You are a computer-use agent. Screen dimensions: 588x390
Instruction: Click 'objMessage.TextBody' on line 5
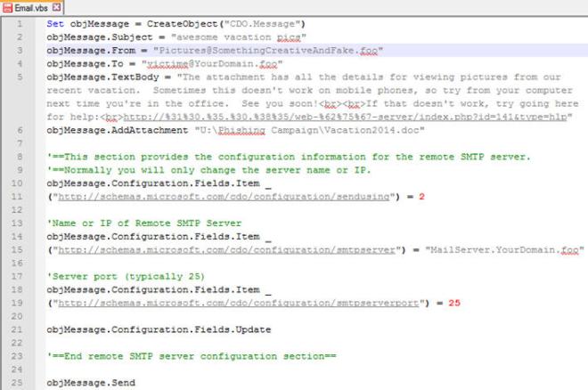tap(102, 77)
